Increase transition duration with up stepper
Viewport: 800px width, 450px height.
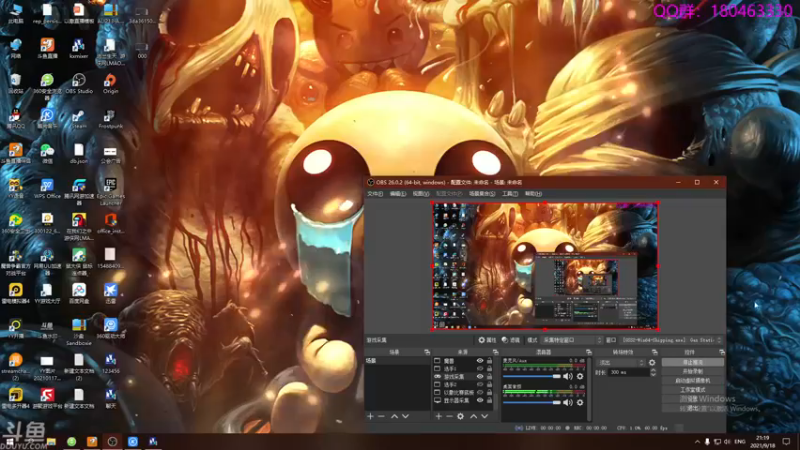click(653, 370)
